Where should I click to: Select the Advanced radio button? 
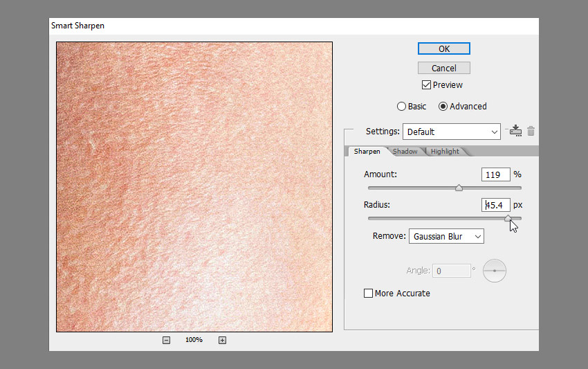coord(443,106)
